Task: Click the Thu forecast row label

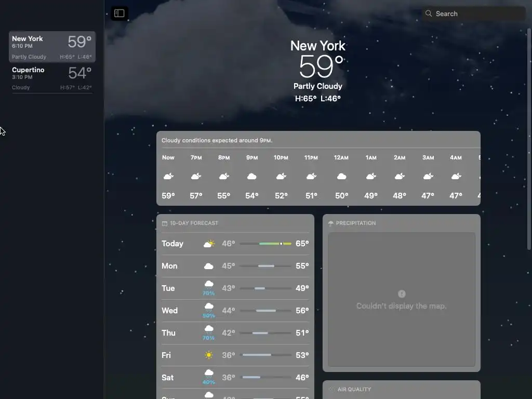Action: point(168,333)
